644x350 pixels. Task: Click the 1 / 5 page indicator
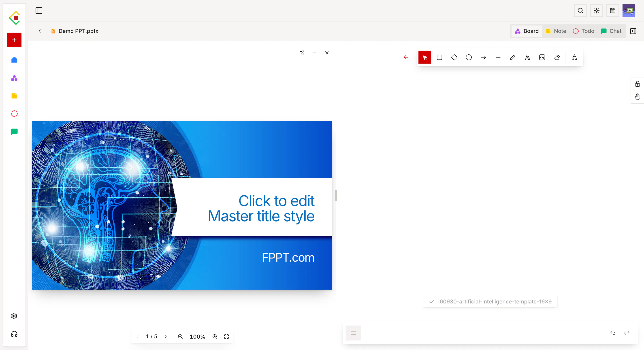coord(151,337)
